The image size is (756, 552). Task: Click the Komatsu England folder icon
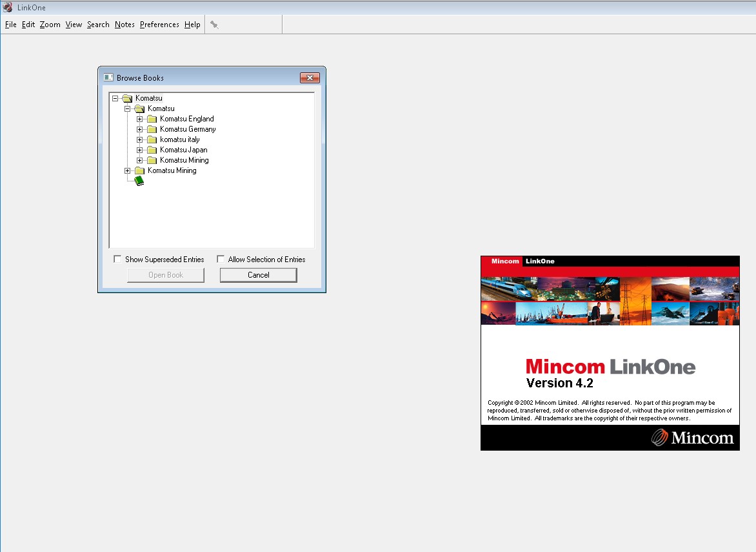pyautogui.click(x=152, y=119)
